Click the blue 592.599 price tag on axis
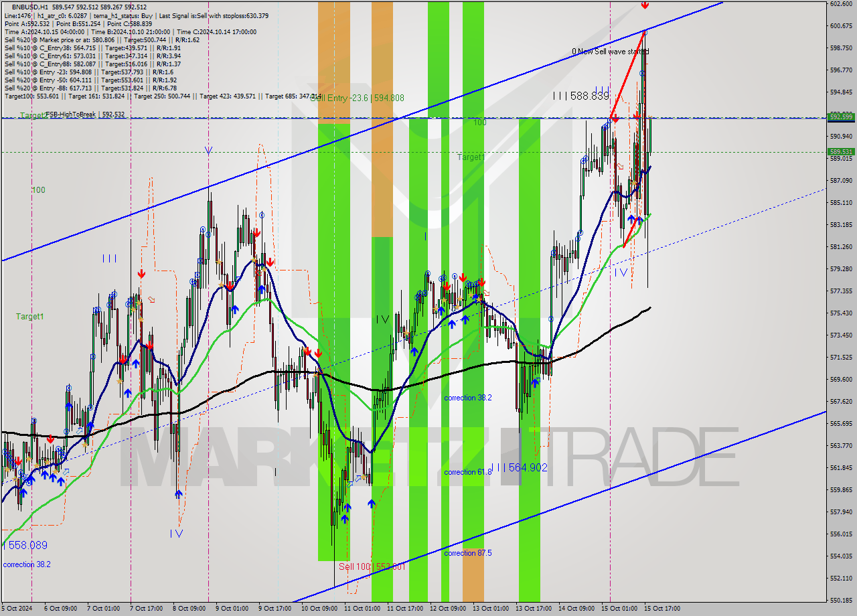Image resolution: width=857 pixels, height=616 pixels. pos(842,117)
